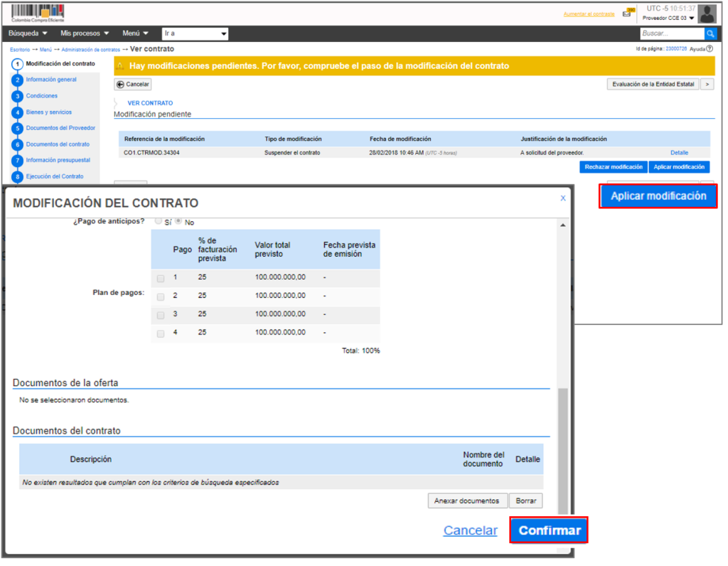Open the Ir a combo box

tap(195, 33)
